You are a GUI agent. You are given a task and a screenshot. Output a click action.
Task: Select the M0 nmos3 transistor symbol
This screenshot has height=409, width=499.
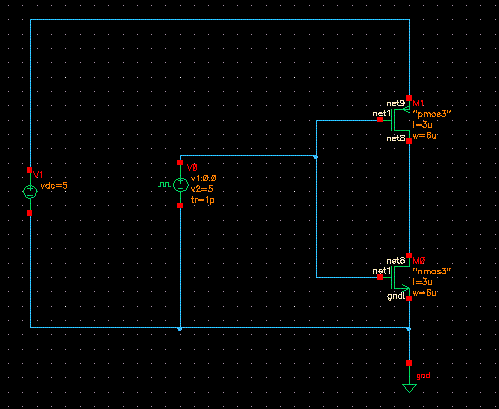[x=401, y=277]
